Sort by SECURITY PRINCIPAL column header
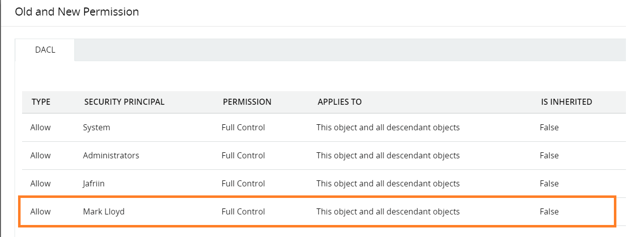This screenshot has width=644, height=237. point(124,102)
